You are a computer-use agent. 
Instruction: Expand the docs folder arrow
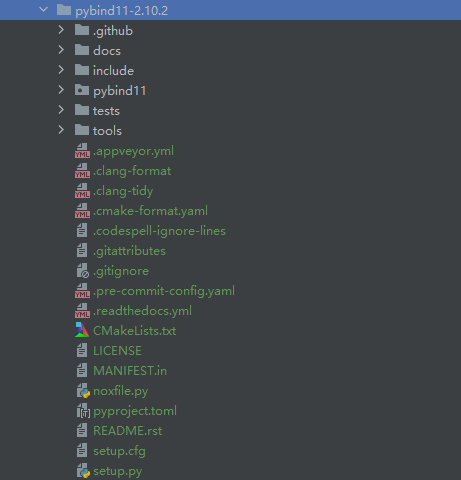pyautogui.click(x=61, y=50)
